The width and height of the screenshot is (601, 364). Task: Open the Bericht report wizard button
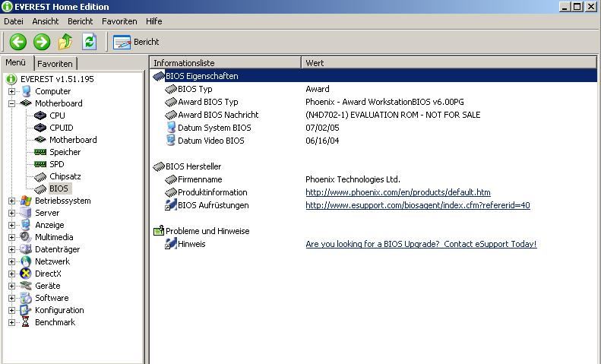click(136, 42)
